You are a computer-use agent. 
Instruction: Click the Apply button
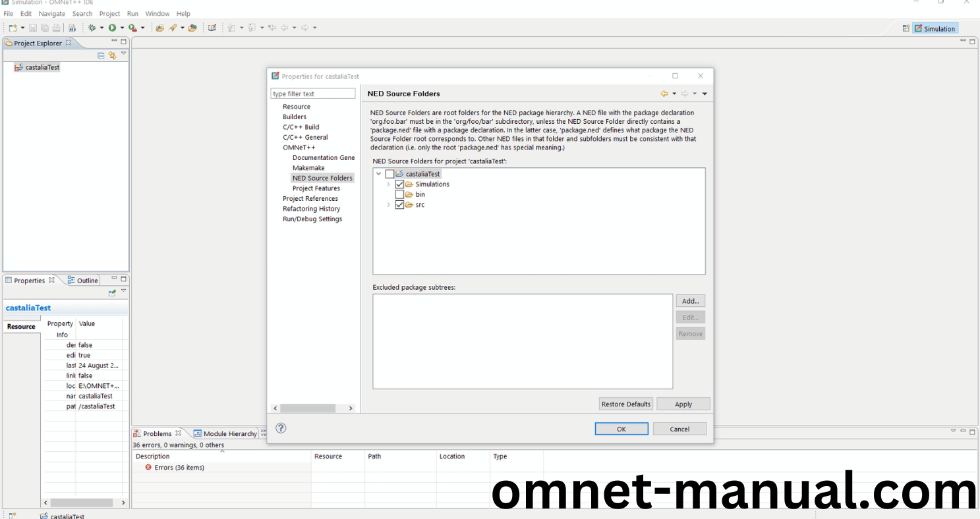tap(683, 404)
